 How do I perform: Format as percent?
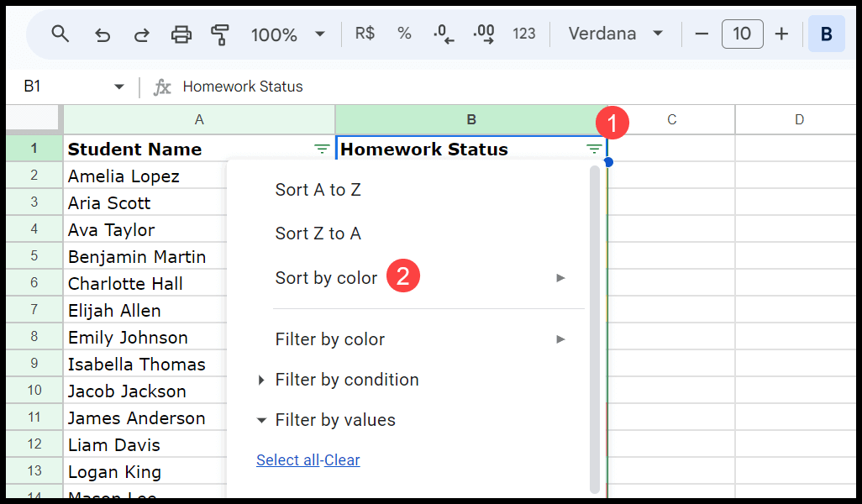click(405, 34)
